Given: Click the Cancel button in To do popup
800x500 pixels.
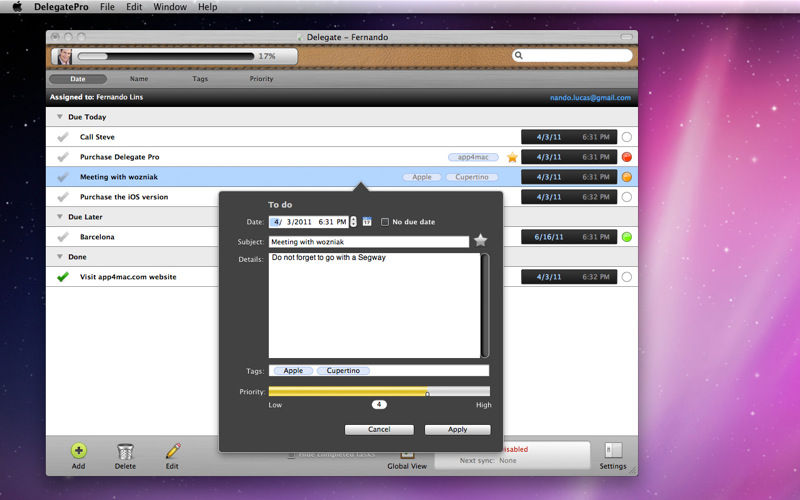Looking at the screenshot, I should (379, 430).
